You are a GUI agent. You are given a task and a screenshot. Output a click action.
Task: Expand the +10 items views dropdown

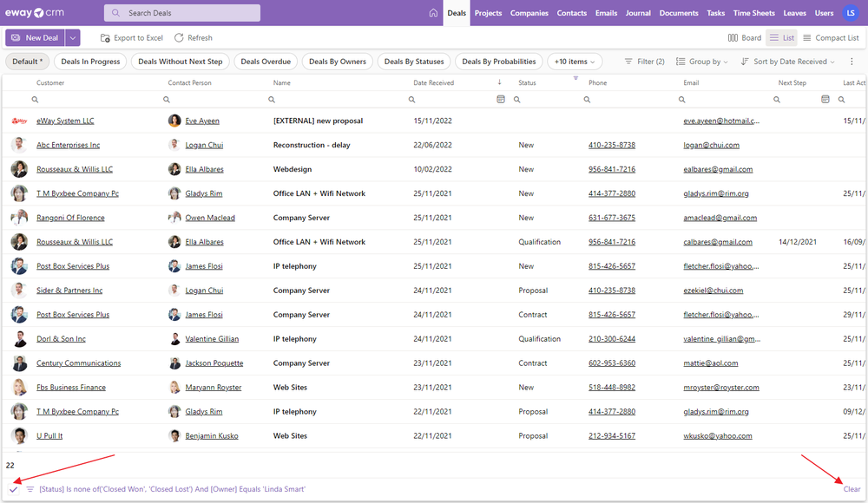coord(575,62)
